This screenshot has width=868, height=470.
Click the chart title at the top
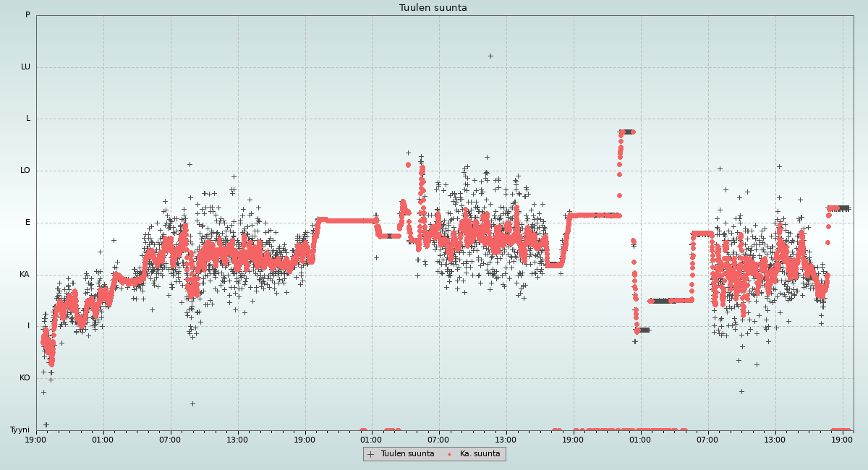tap(433, 8)
